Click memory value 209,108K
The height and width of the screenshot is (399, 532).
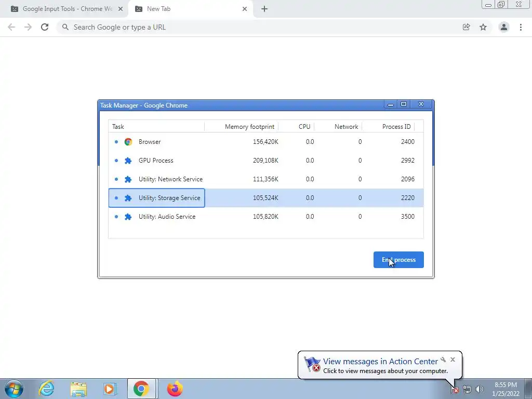(265, 161)
